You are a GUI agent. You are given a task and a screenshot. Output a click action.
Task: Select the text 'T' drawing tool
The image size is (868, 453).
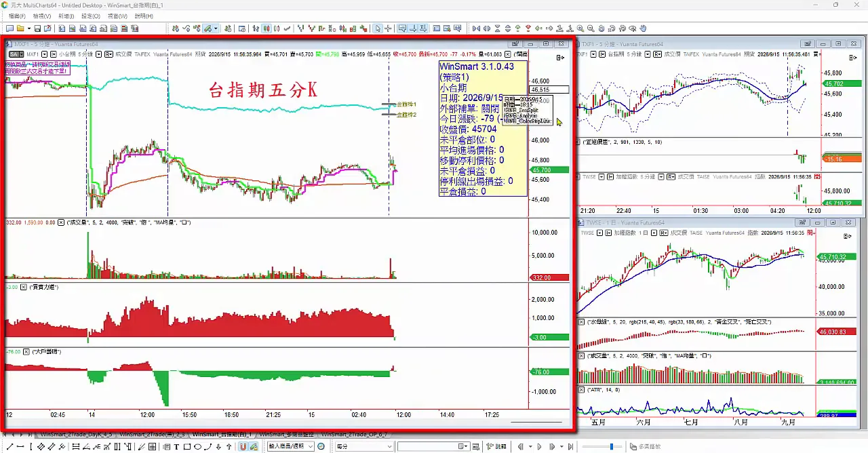tap(176, 447)
